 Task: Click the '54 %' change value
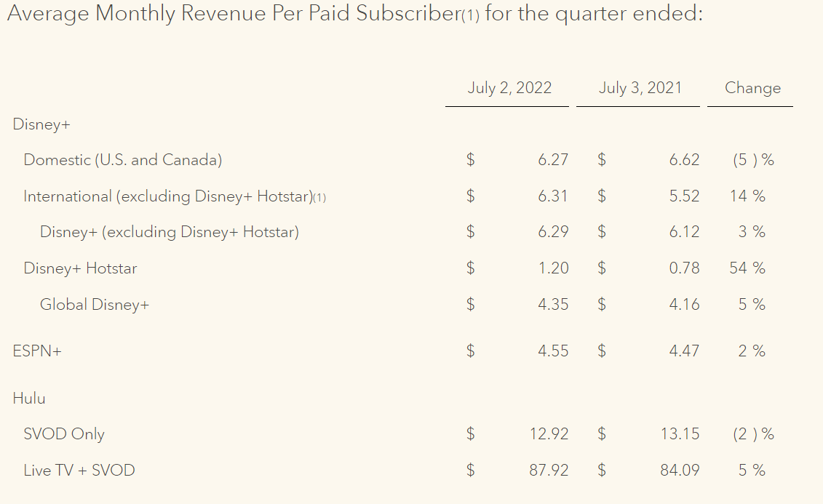tap(747, 268)
